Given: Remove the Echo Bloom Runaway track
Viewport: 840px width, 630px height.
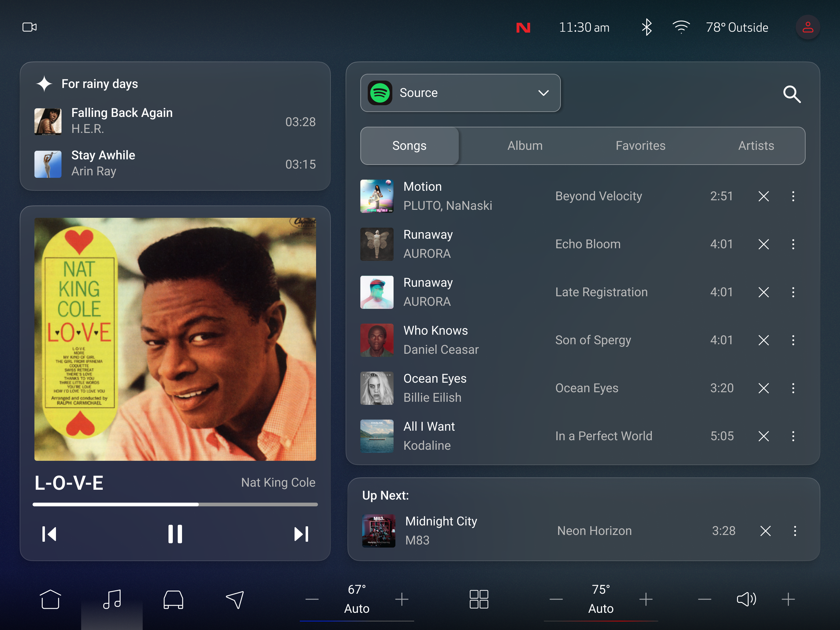Looking at the screenshot, I should pyautogui.click(x=763, y=244).
